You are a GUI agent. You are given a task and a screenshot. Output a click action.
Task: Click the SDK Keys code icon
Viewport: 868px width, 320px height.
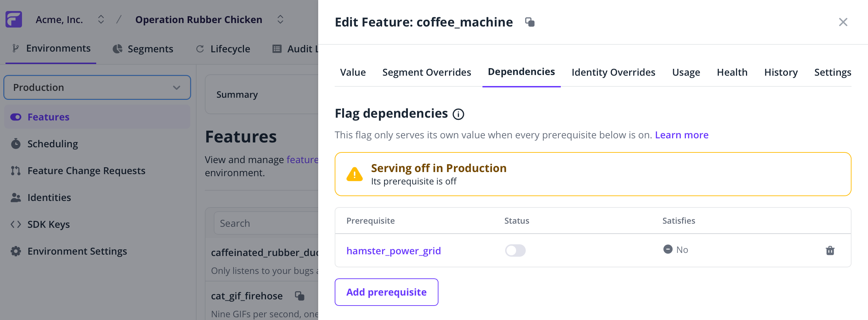tap(16, 224)
